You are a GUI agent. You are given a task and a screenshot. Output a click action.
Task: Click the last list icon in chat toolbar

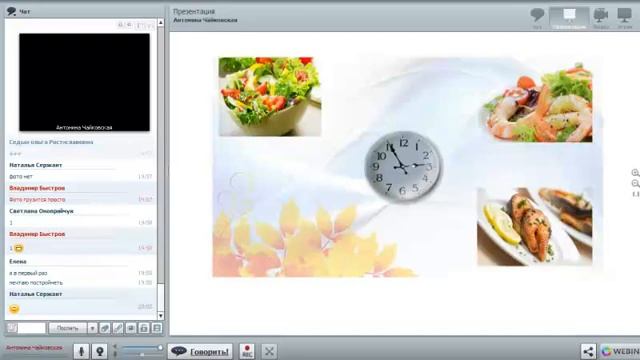(157, 328)
